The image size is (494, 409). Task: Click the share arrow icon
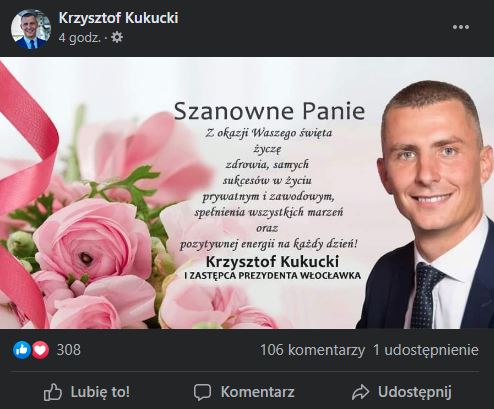pos(360,392)
